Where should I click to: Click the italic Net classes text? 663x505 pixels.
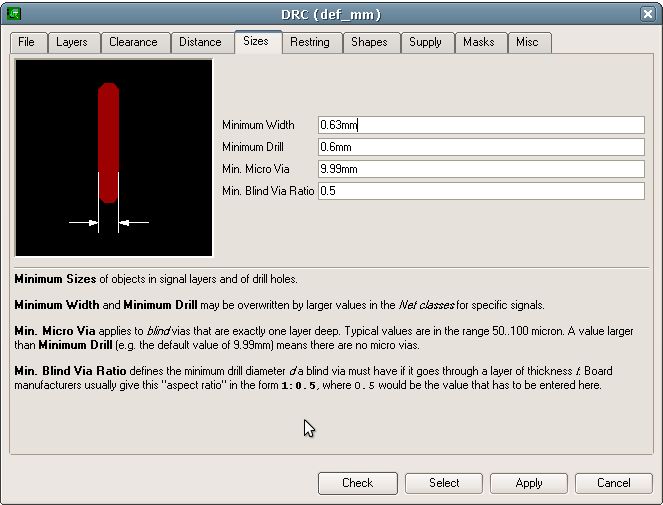tap(427, 305)
